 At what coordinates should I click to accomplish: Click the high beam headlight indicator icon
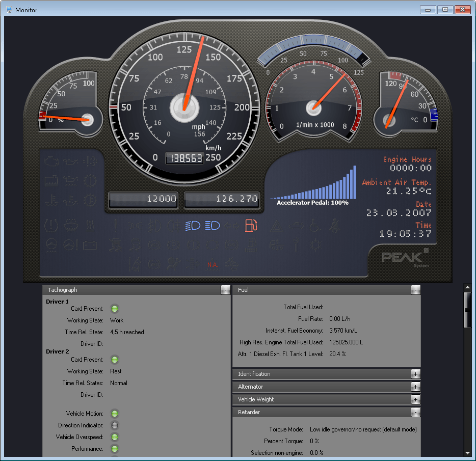tap(213, 226)
